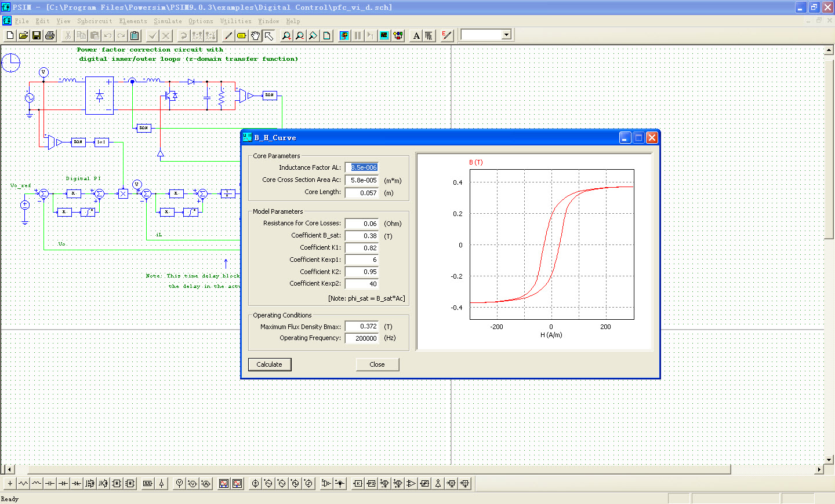The image size is (835, 504).
Task: Place an ammeter current probe
Action: [206, 483]
